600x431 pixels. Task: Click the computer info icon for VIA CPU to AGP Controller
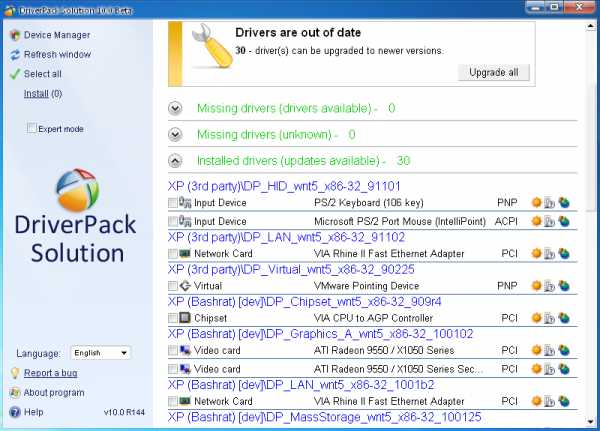(549, 318)
